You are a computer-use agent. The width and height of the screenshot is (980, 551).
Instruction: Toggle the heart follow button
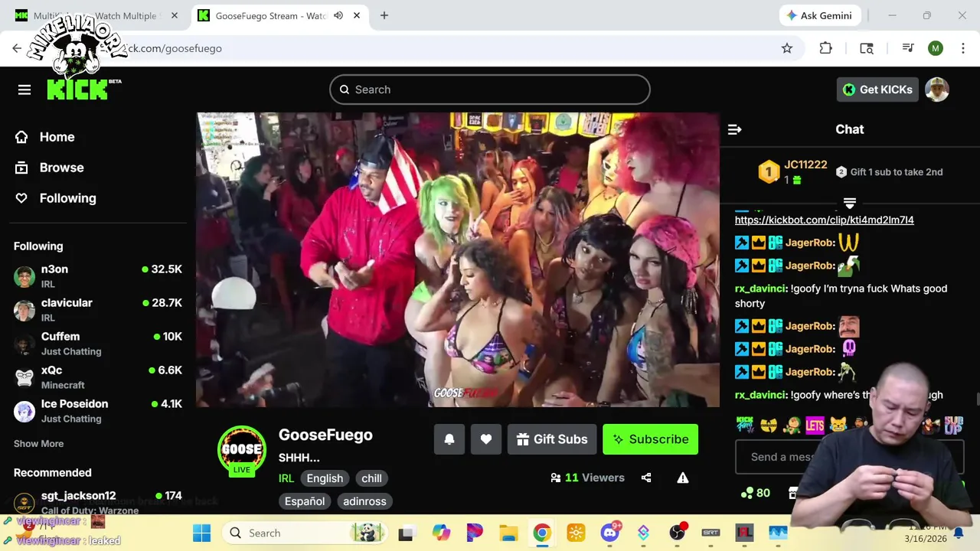coord(486,439)
